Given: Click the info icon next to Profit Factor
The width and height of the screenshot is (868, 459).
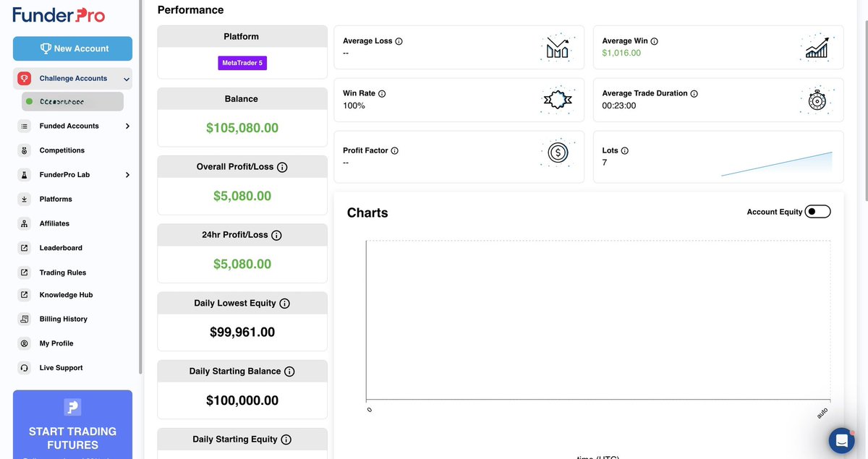Looking at the screenshot, I should coord(394,151).
